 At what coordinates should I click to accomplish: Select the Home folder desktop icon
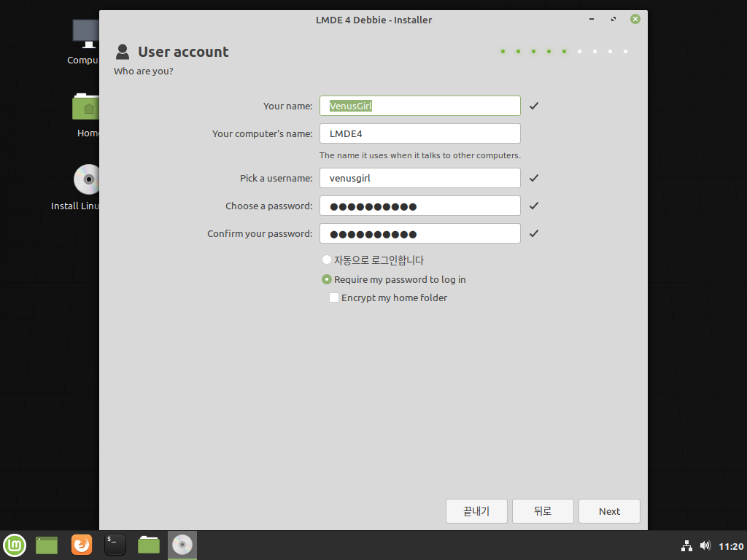[86, 115]
